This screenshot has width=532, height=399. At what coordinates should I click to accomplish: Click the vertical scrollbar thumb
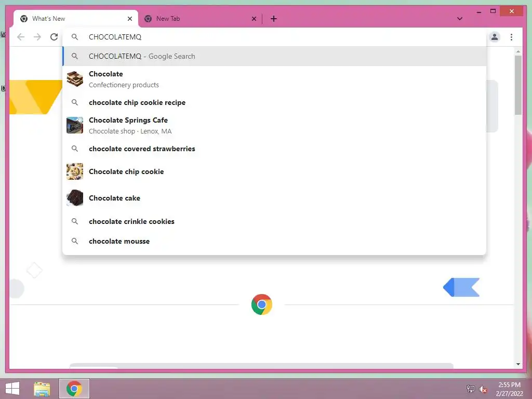tap(518, 86)
